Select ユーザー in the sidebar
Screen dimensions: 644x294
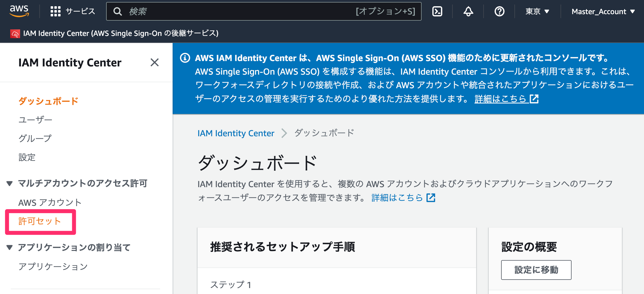point(35,120)
